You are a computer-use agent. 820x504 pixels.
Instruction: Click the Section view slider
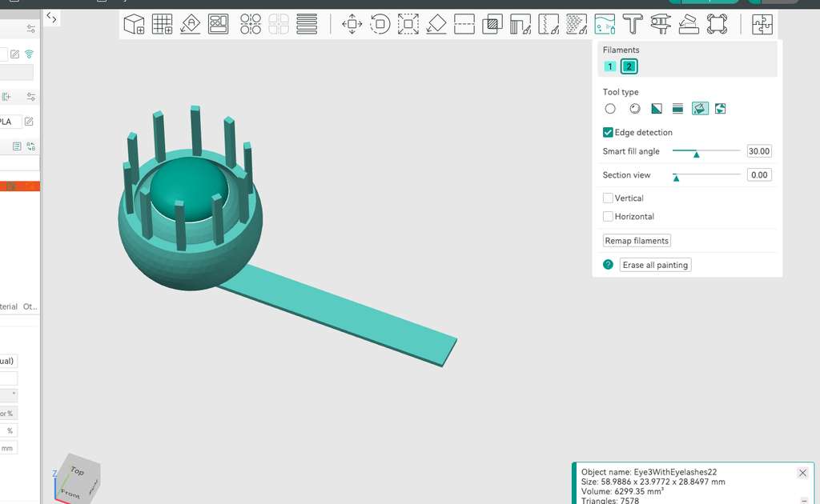point(706,175)
